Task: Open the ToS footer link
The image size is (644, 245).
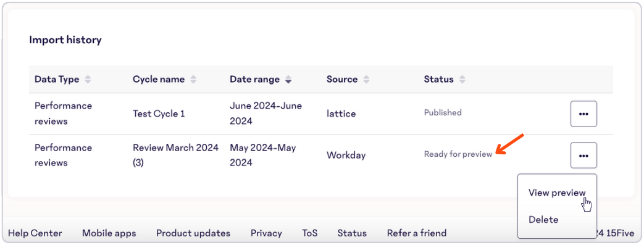Action: pyautogui.click(x=310, y=233)
